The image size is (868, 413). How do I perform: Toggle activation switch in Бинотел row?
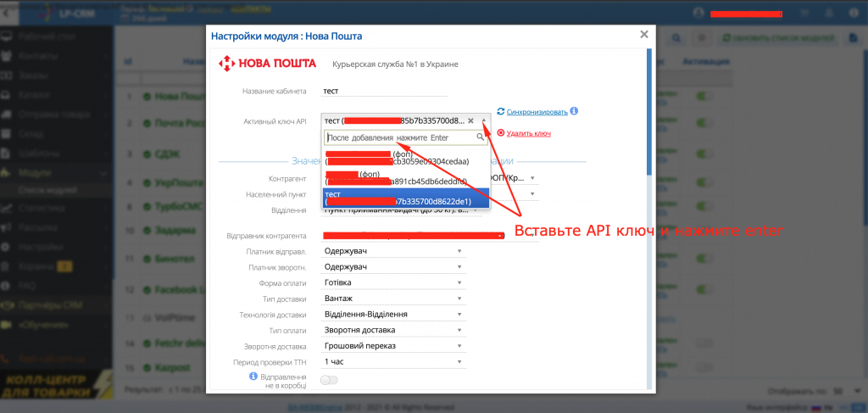coord(705,259)
